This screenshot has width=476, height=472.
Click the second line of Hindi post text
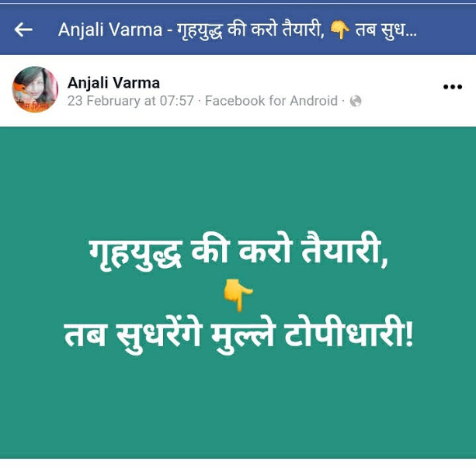238,335
